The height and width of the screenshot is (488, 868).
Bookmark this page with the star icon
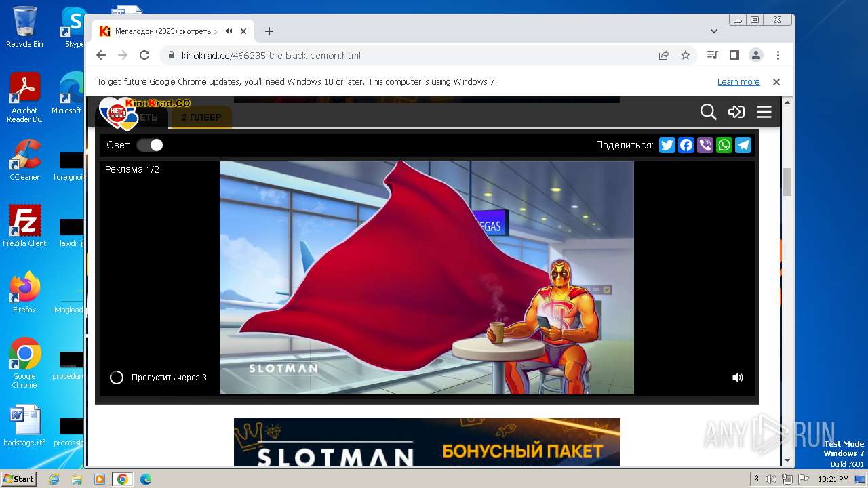(x=686, y=55)
